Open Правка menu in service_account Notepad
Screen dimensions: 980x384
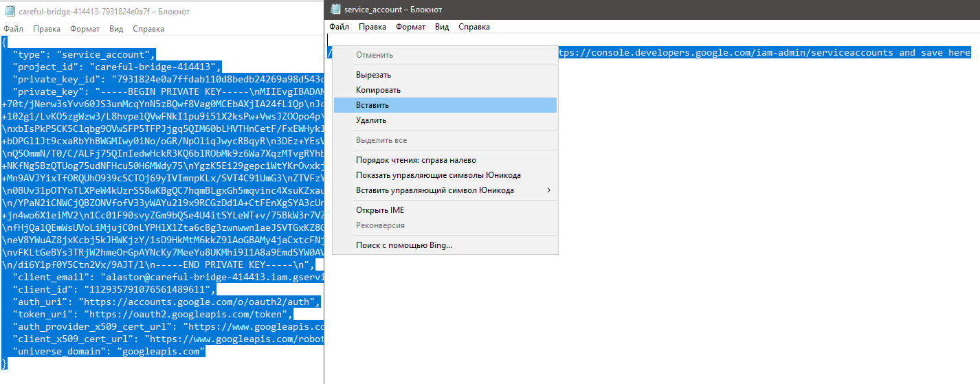[372, 27]
